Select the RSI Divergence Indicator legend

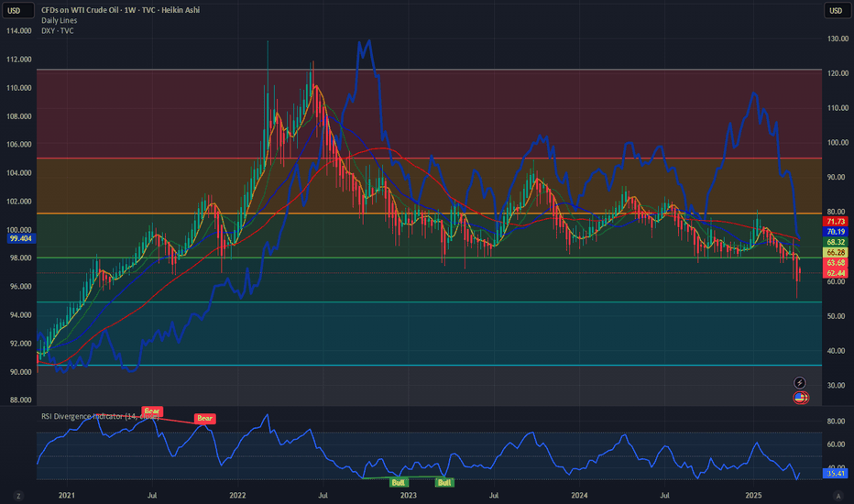pyautogui.click(x=100, y=416)
